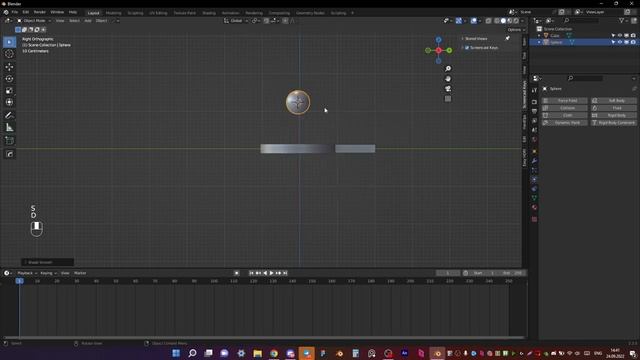Enable Cloth physics

pos(564,115)
